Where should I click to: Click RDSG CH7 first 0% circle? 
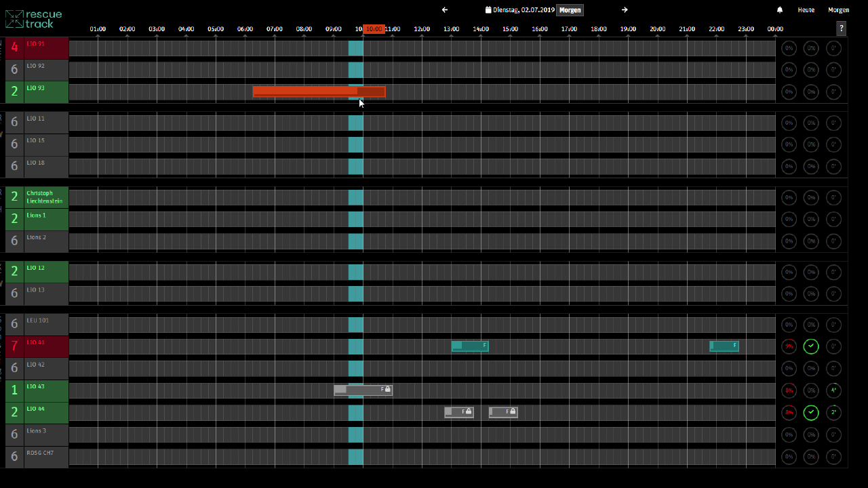(x=789, y=456)
